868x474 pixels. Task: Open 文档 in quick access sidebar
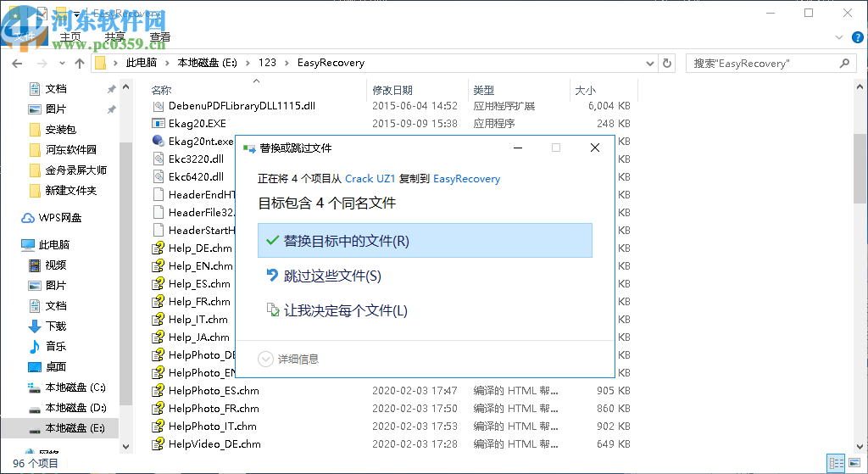[x=55, y=88]
